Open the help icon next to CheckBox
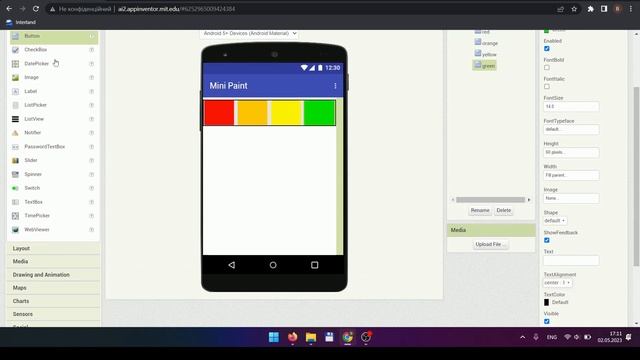Image resolution: width=640 pixels, height=360 pixels. pos(91,50)
